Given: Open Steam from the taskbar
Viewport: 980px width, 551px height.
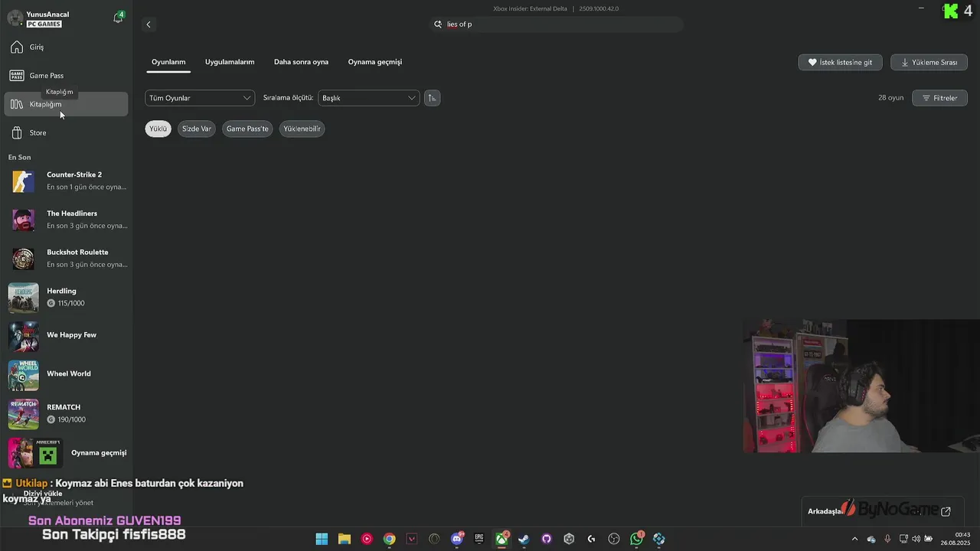Looking at the screenshot, I should coord(524,539).
